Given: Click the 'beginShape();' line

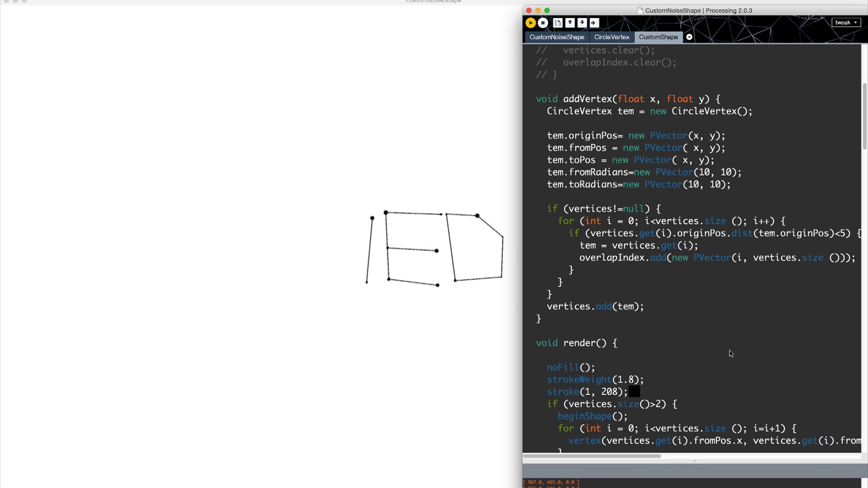Looking at the screenshot, I should tap(593, 416).
